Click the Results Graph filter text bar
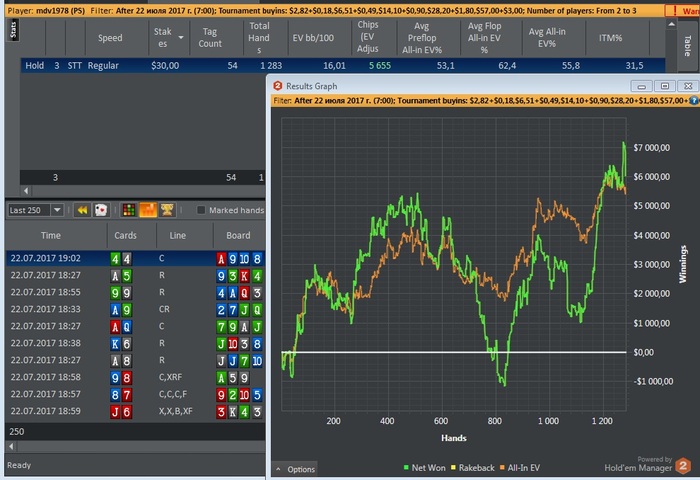700x480 pixels. (484, 101)
